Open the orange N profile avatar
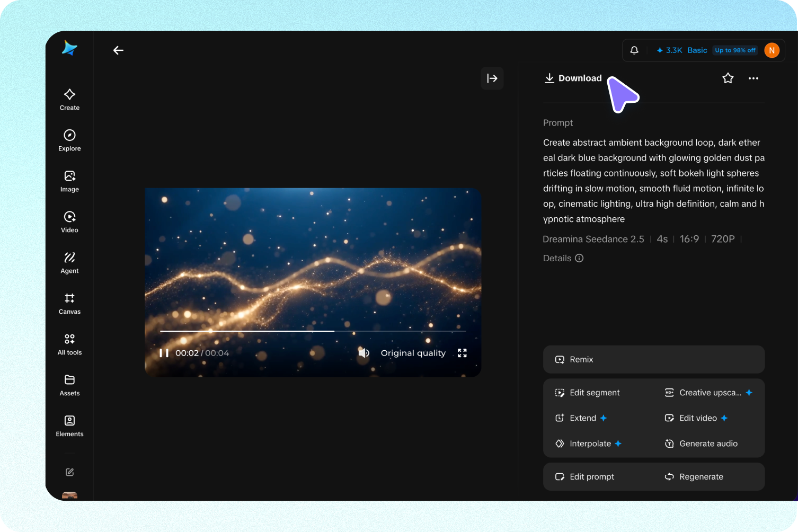Viewport: 798px width, 532px height. [772, 50]
